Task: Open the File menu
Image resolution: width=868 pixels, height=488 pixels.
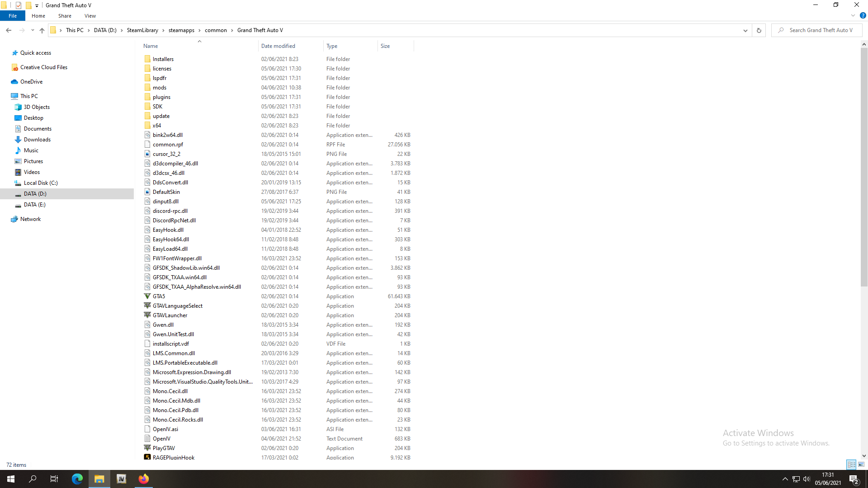Action: [13, 16]
